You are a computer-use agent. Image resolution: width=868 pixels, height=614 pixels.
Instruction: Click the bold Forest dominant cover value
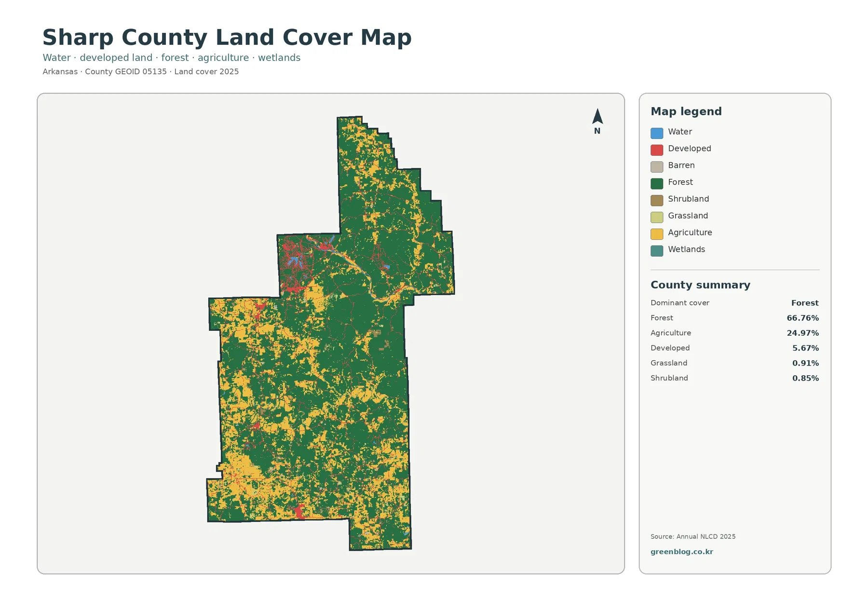(805, 303)
